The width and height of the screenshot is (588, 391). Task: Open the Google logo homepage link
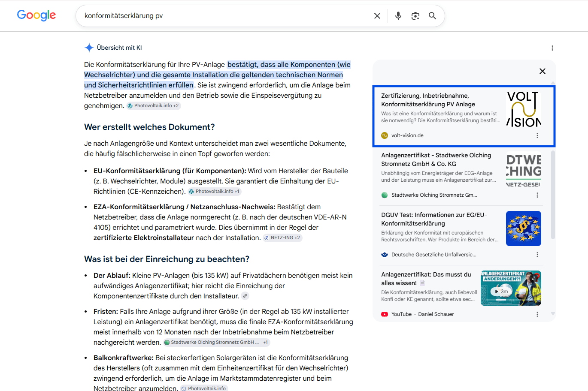(36, 15)
